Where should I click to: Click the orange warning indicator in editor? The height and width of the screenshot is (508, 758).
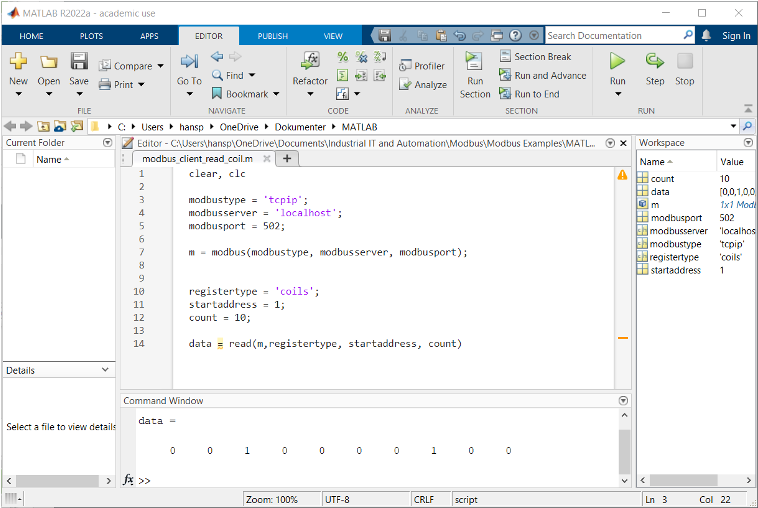622,175
